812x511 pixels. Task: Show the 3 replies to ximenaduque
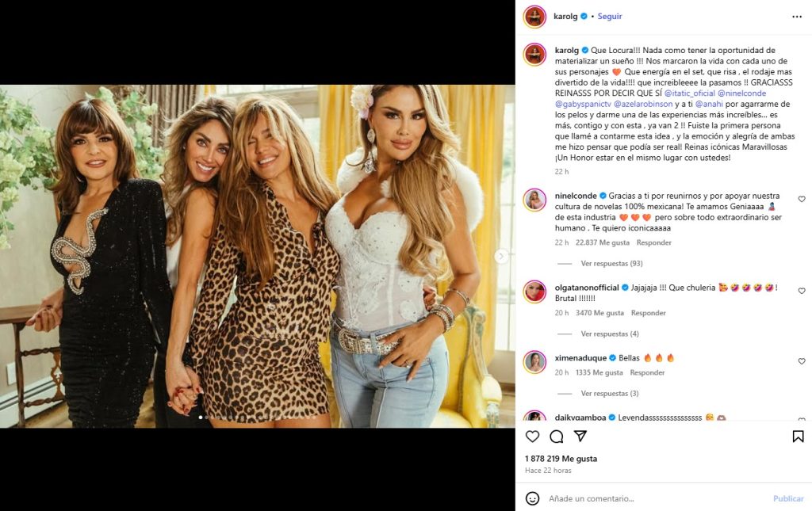click(609, 394)
